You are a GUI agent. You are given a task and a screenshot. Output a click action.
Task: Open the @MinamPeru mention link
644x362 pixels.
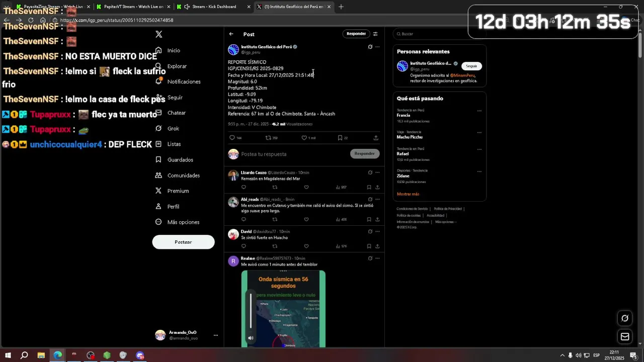[x=462, y=75]
